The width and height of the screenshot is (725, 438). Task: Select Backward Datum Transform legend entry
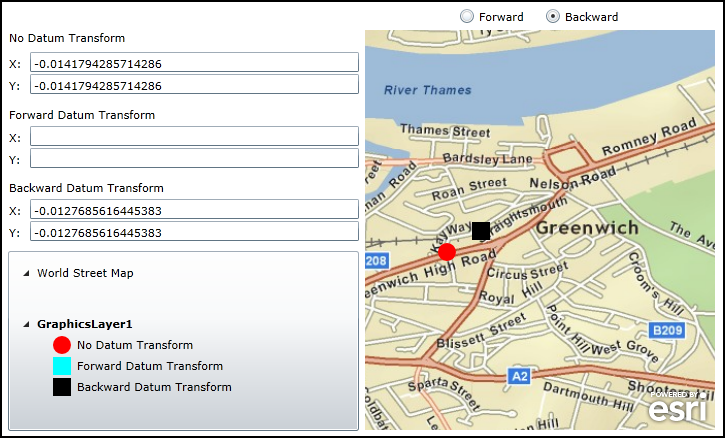pos(154,387)
